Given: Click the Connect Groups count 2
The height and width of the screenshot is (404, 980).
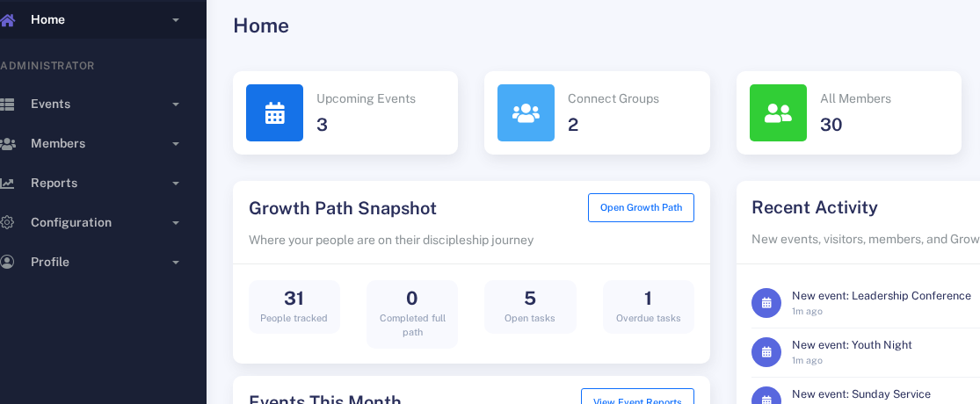Looking at the screenshot, I should click(x=572, y=125).
